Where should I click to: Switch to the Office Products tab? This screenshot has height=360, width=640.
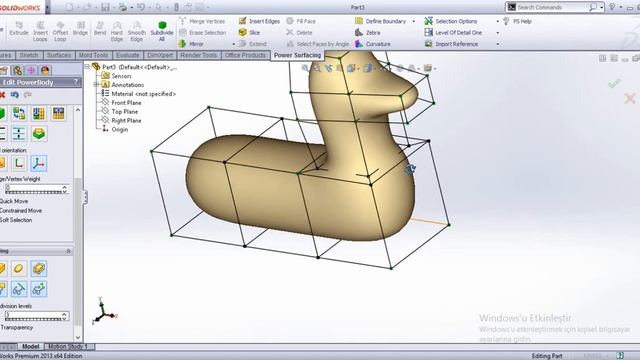(245, 55)
